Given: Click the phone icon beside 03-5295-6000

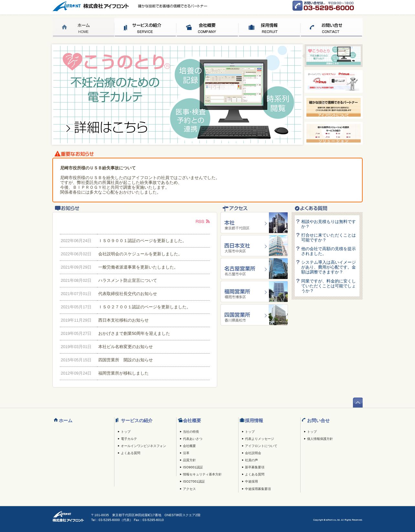Looking at the screenshot, I should (297, 5).
